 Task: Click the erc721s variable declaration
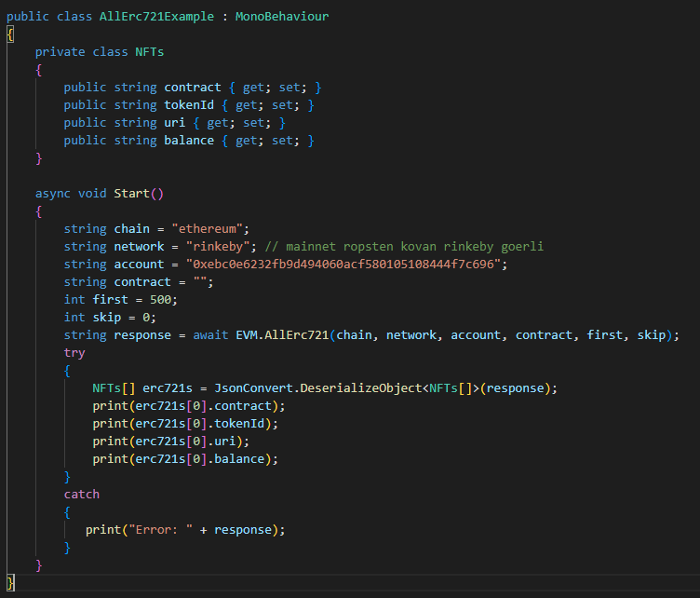tap(168, 388)
